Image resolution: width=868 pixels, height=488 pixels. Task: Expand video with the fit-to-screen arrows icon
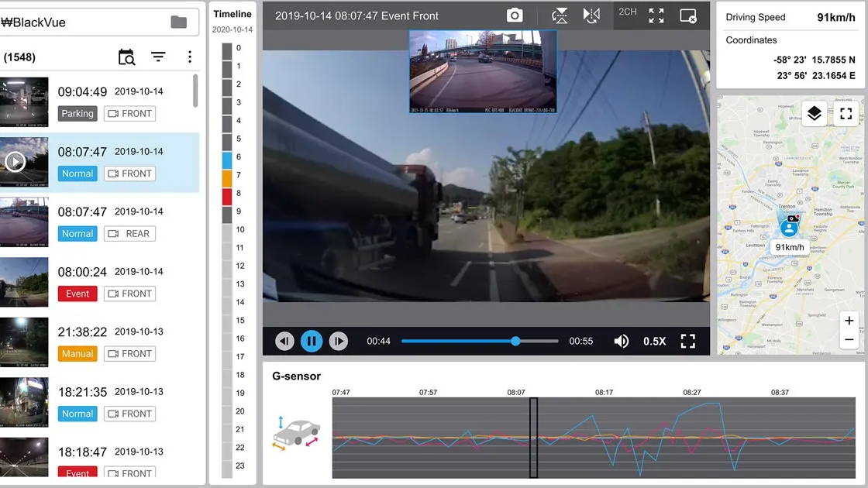656,15
